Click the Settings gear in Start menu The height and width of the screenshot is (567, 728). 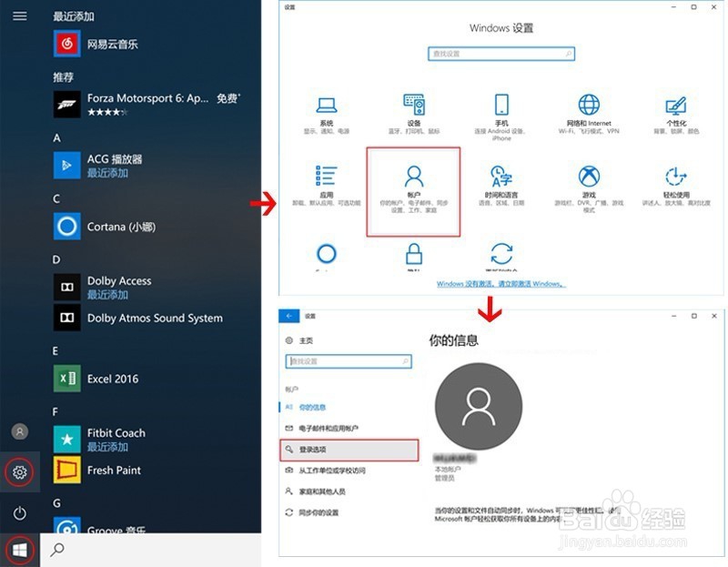[x=19, y=472]
